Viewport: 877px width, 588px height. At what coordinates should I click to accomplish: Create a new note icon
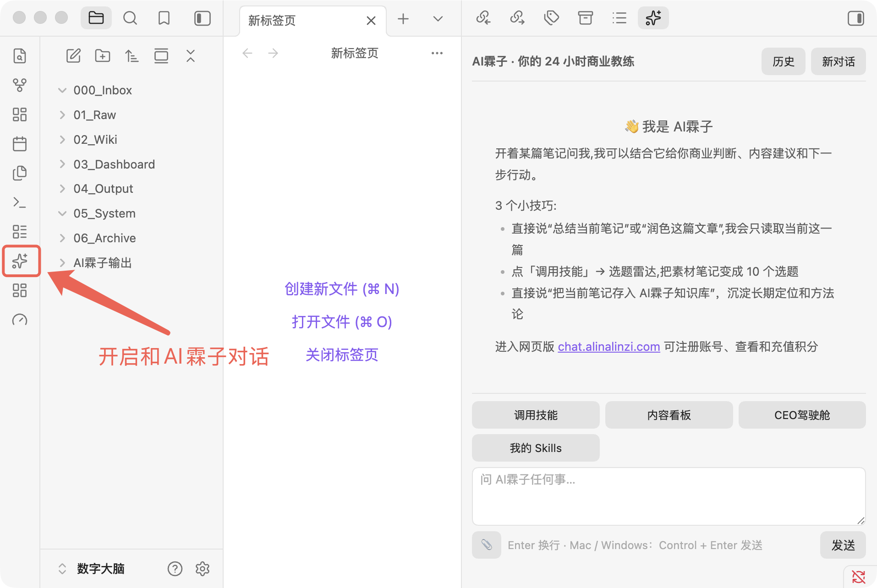[73, 56]
